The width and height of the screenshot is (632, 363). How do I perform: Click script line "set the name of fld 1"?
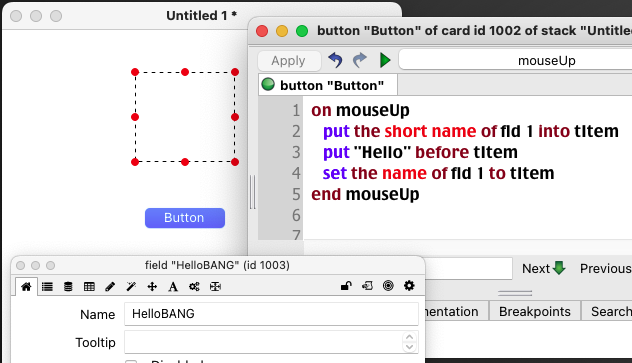click(438, 173)
